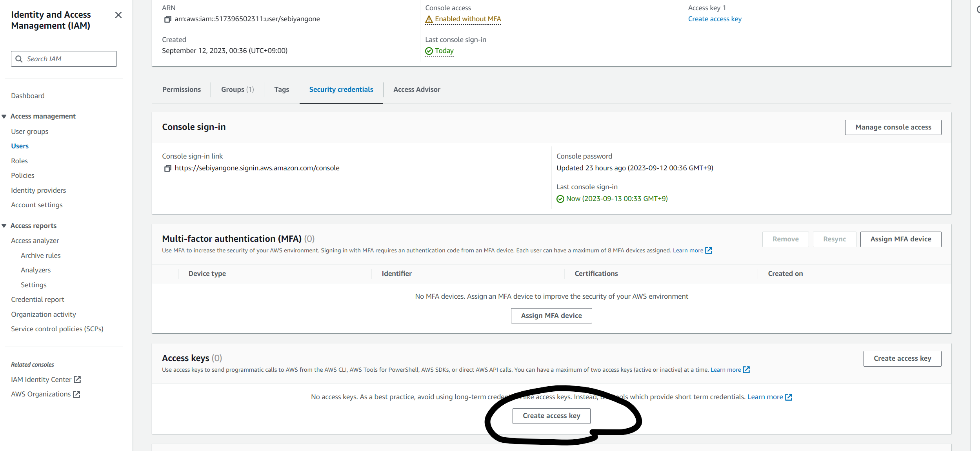Open Access analyzer in sidebar
The image size is (980, 451).
pyautogui.click(x=35, y=241)
